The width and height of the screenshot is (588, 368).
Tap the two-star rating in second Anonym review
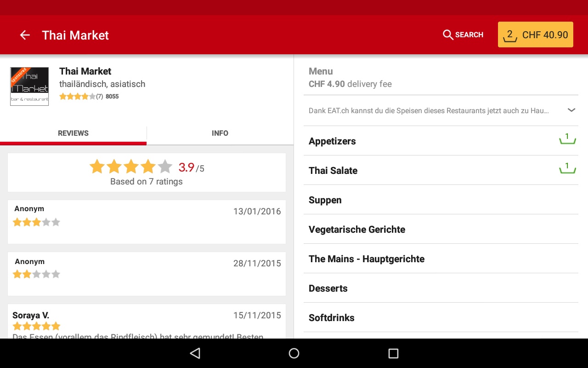(37, 274)
